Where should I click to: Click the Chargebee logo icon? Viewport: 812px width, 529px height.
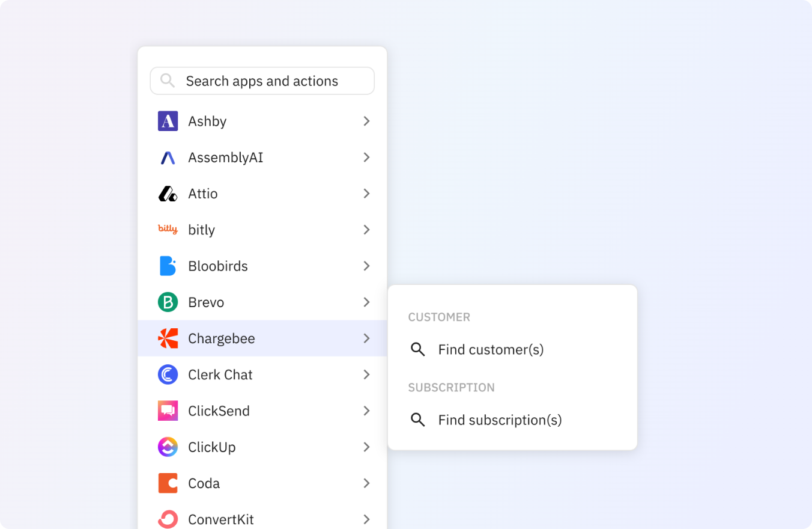click(168, 338)
